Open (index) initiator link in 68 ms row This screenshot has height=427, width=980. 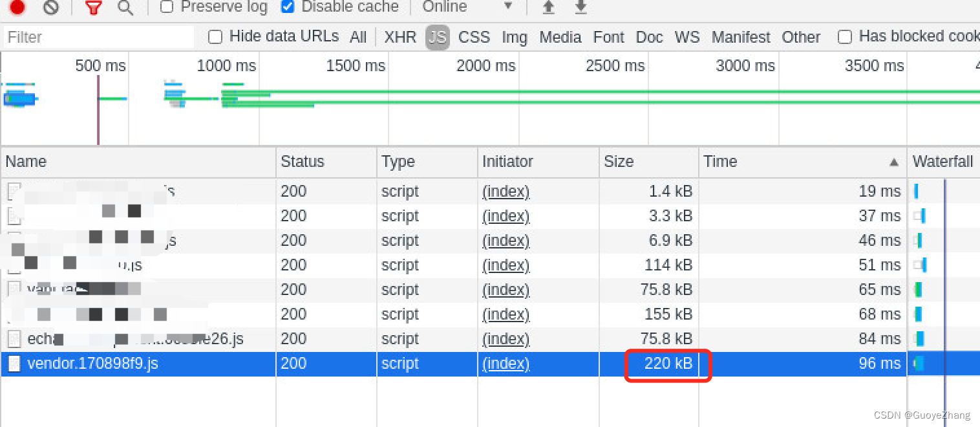(506, 314)
